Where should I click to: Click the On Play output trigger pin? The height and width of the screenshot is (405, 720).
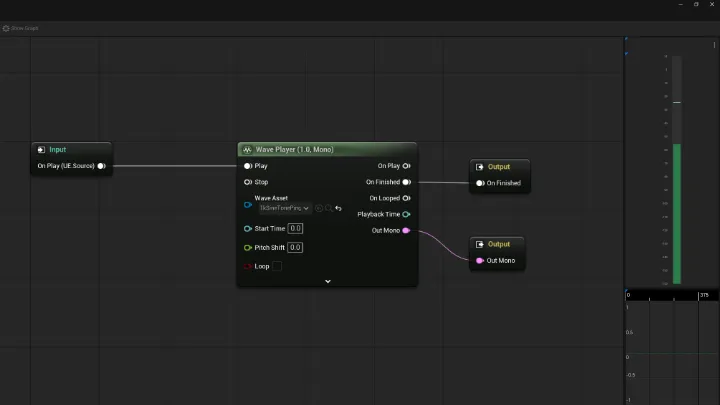pyautogui.click(x=406, y=166)
